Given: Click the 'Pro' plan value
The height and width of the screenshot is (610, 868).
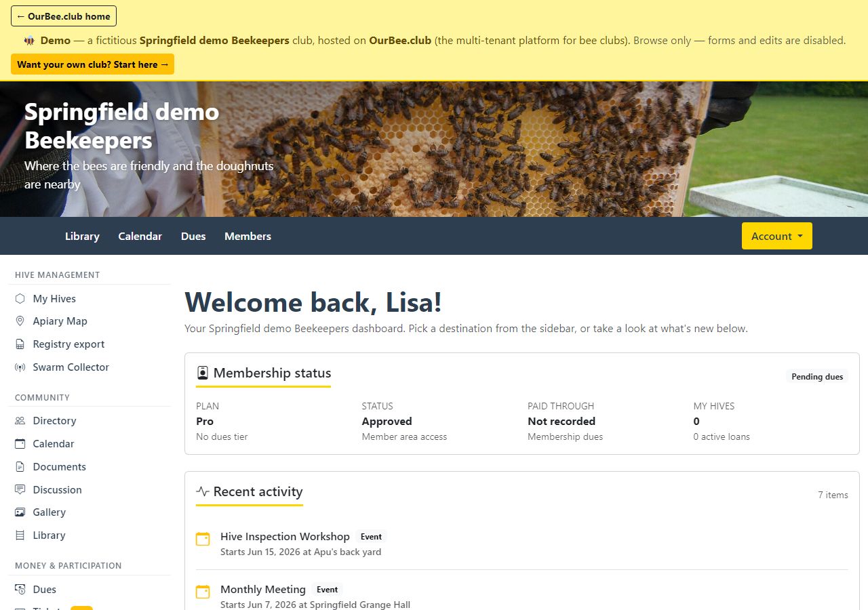Looking at the screenshot, I should point(205,421).
